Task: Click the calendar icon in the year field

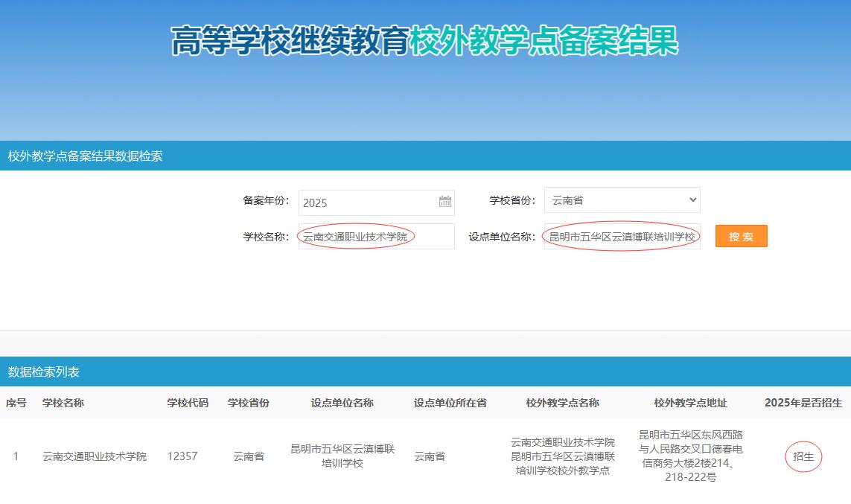Action: pos(444,202)
